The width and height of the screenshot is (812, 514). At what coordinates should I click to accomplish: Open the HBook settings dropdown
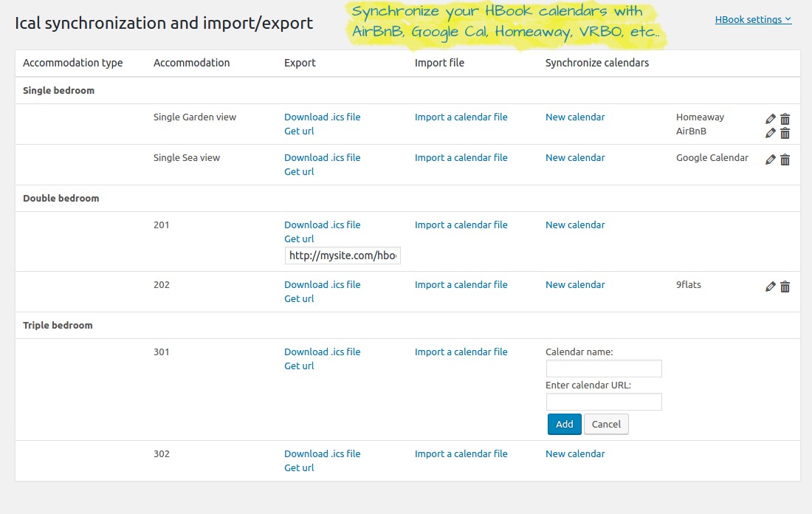click(753, 20)
